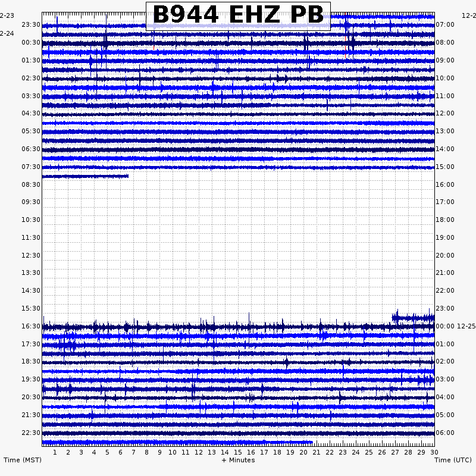Screen dimensions: 476x476
Task: Click minute 30 on the bottom axis
Action: coord(434,452)
